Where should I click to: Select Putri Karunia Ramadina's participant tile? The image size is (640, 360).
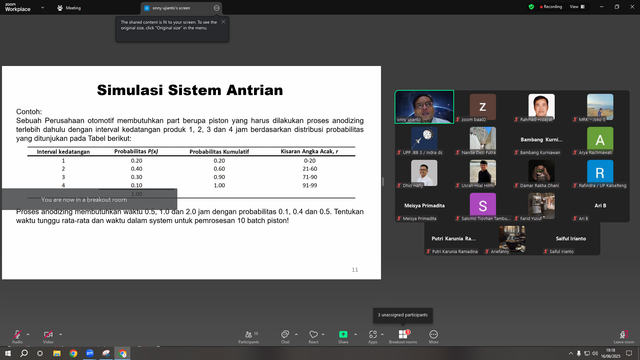tap(453, 239)
